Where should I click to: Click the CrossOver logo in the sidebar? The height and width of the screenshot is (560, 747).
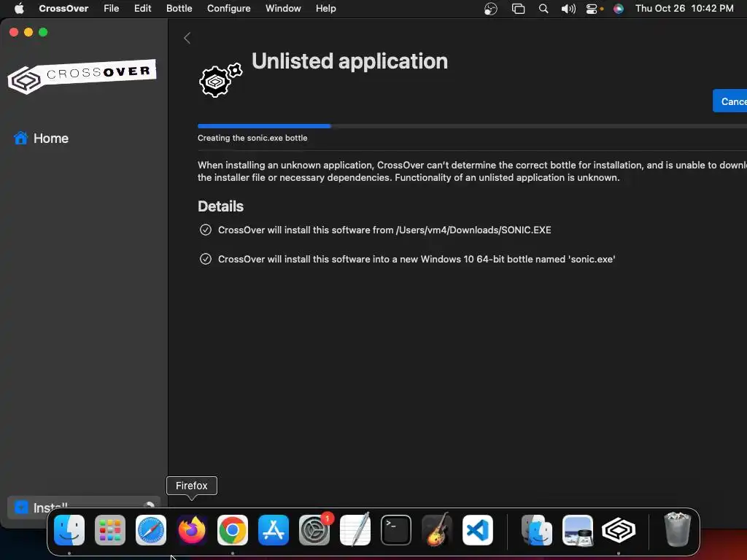(82, 76)
